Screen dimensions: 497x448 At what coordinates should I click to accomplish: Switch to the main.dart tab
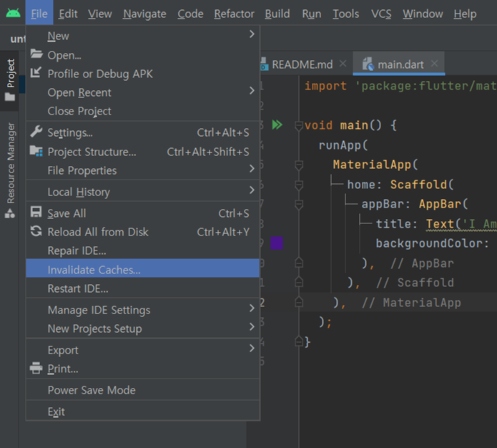[400, 64]
